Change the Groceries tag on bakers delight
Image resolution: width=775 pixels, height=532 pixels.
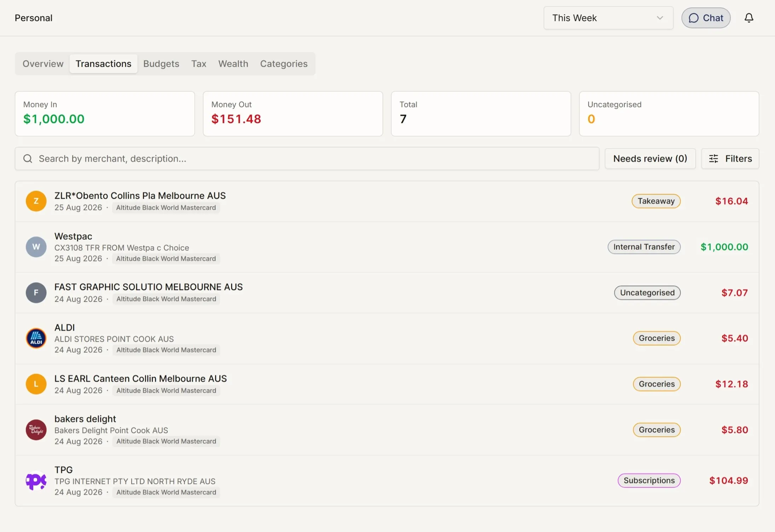pos(657,430)
